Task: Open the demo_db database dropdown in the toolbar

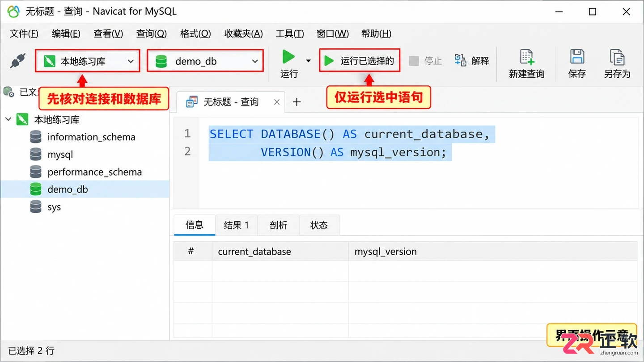Action: pyautogui.click(x=205, y=61)
